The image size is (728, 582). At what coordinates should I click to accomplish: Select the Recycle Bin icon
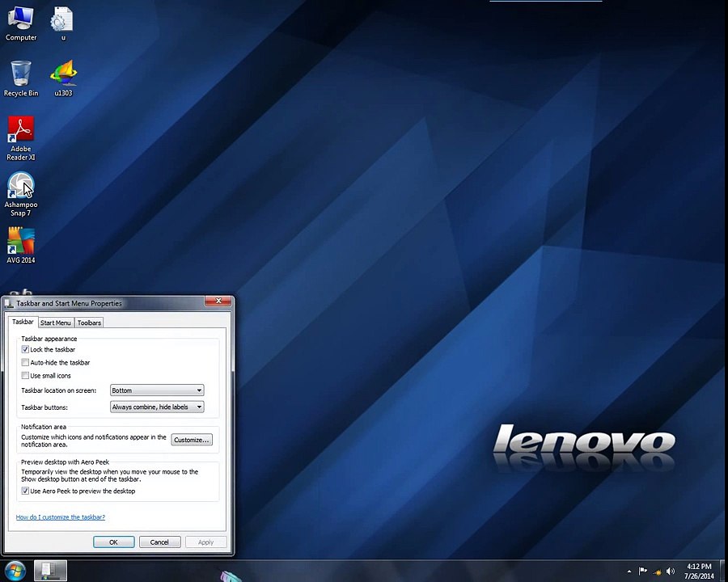click(20, 79)
